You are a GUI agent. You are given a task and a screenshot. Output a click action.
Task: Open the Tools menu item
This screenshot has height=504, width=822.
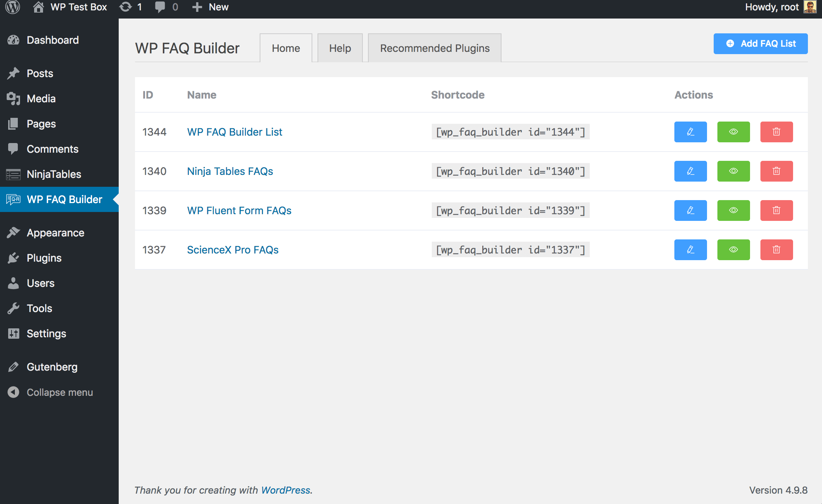click(59, 308)
